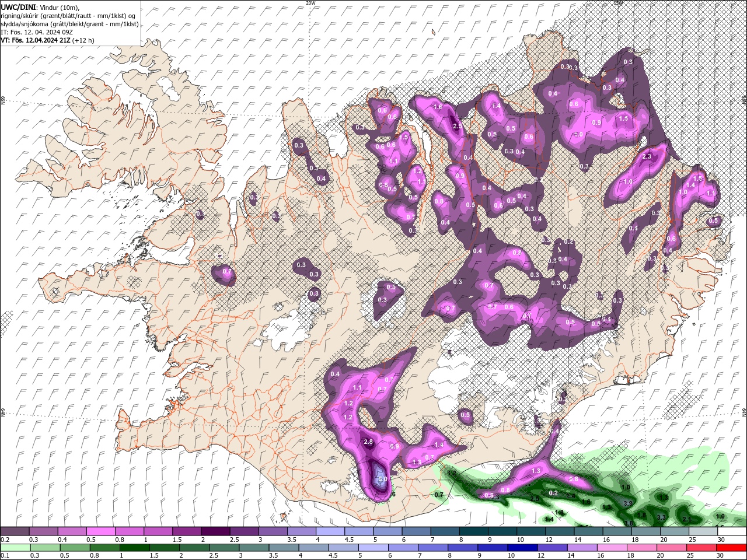
Task: Click the '30' label on the rain scale
Action: point(720,556)
